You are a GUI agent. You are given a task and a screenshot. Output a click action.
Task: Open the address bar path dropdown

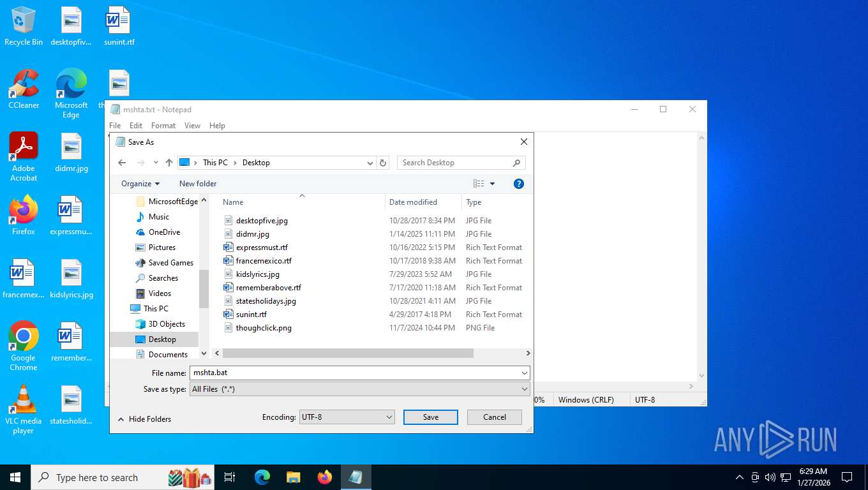(x=370, y=163)
